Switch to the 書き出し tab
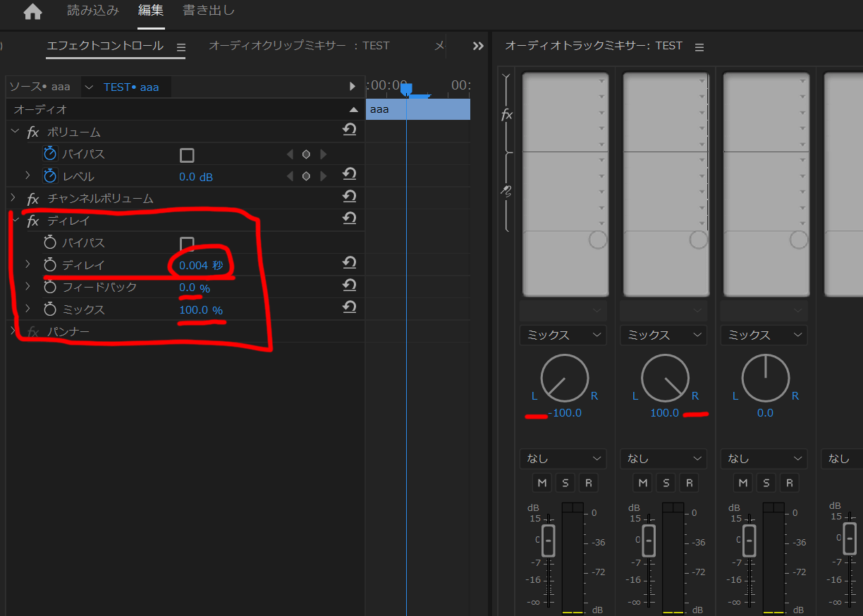The image size is (863, 616). (208, 11)
